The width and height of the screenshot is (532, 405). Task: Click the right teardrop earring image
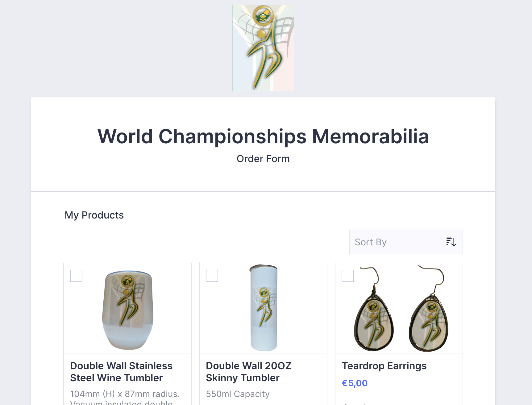pos(429,317)
